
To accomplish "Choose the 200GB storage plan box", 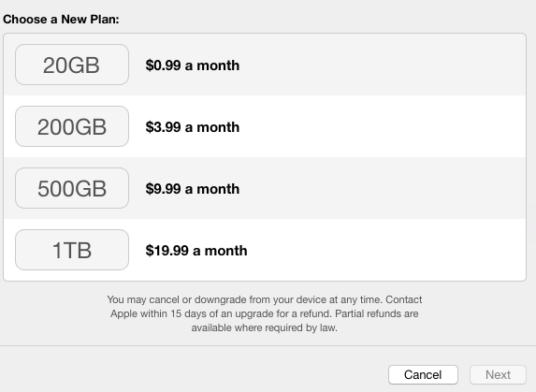I will 72,126.
